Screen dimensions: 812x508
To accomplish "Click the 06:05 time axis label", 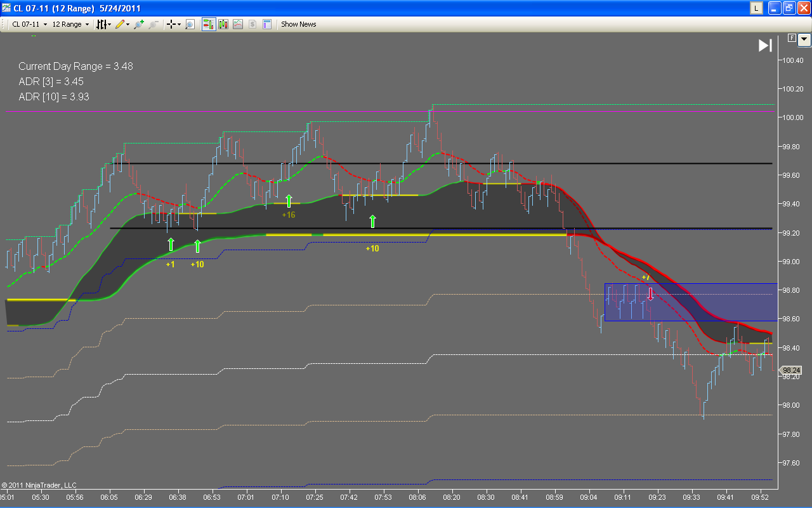I will [x=109, y=497].
